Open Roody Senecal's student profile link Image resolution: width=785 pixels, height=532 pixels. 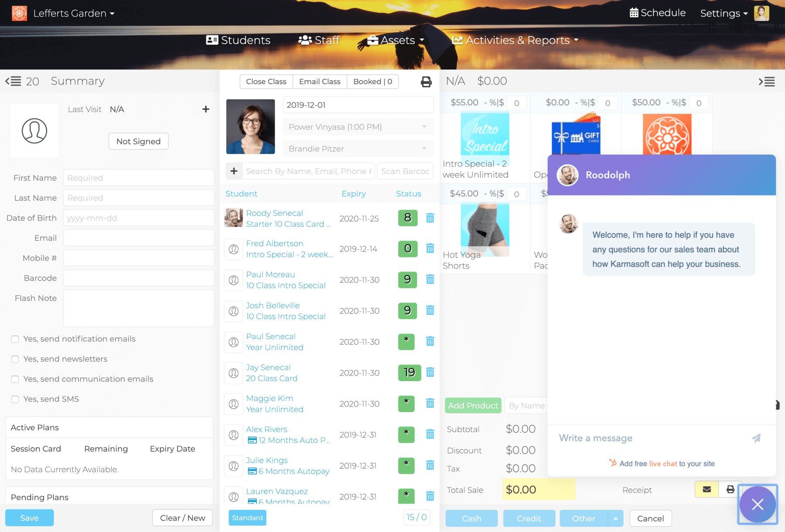point(274,213)
